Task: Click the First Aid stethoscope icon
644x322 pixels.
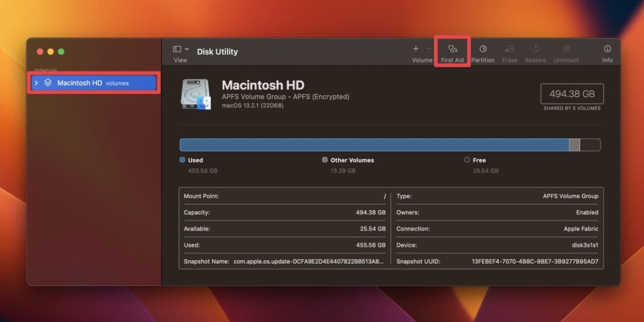Action: point(452,49)
